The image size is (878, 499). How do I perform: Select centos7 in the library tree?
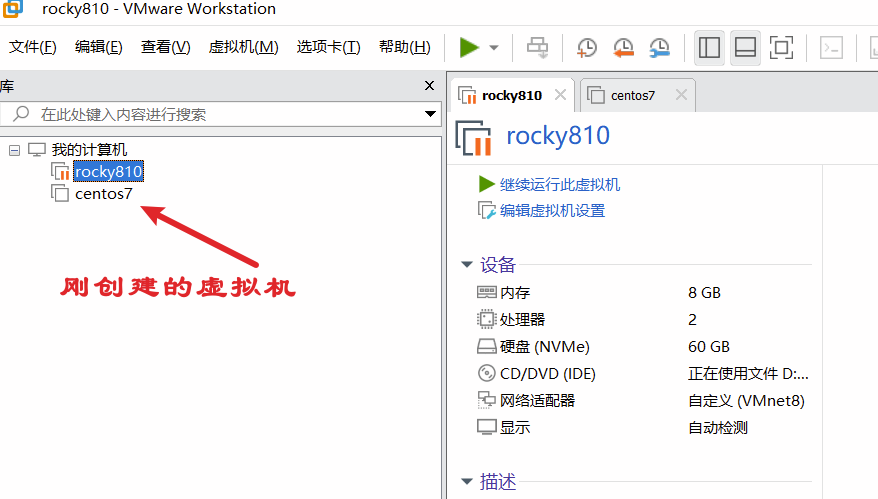click(x=104, y=194)
